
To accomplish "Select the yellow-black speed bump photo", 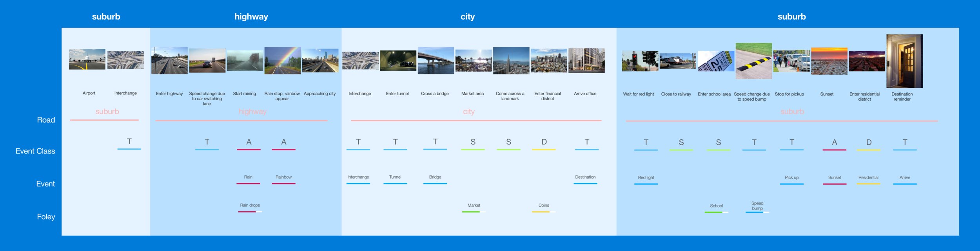I will click(x=754, y=61).
